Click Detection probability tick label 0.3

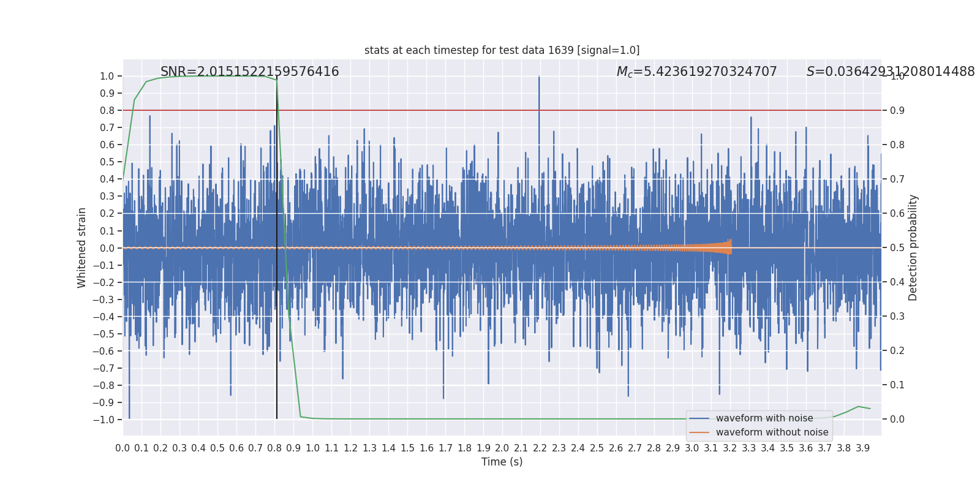pyautogui.click(x=897, y=317)
